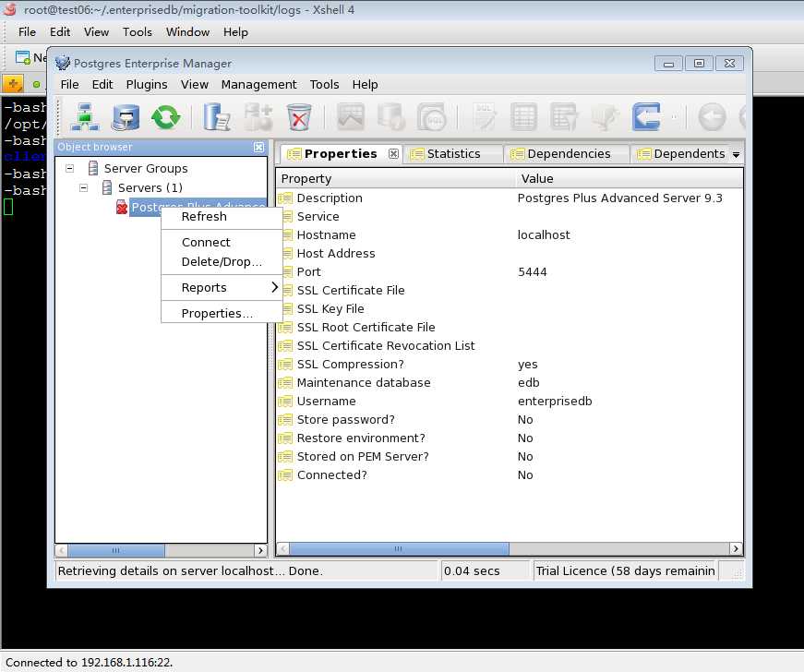The image size is (804, 672).
Task: Open the Xshell Window menu
Action: click(x=187, y=31)
